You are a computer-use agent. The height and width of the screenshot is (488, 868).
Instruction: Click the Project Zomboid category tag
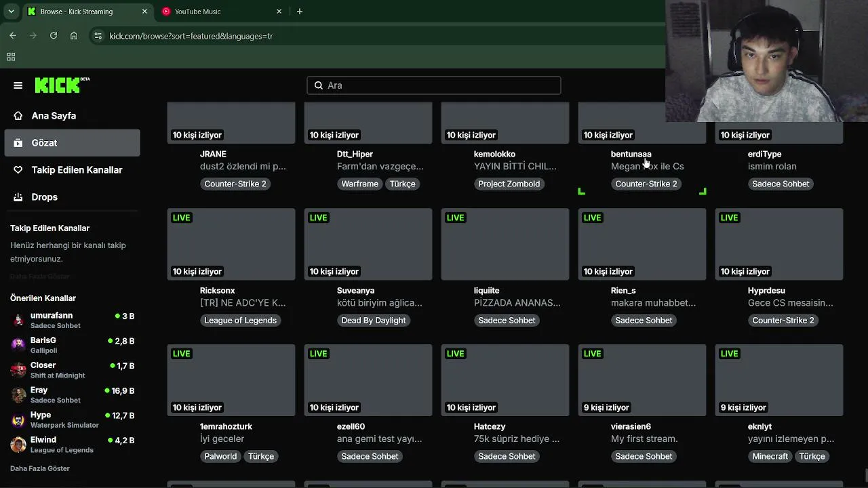pyautogui.click(x=509, y=184)
